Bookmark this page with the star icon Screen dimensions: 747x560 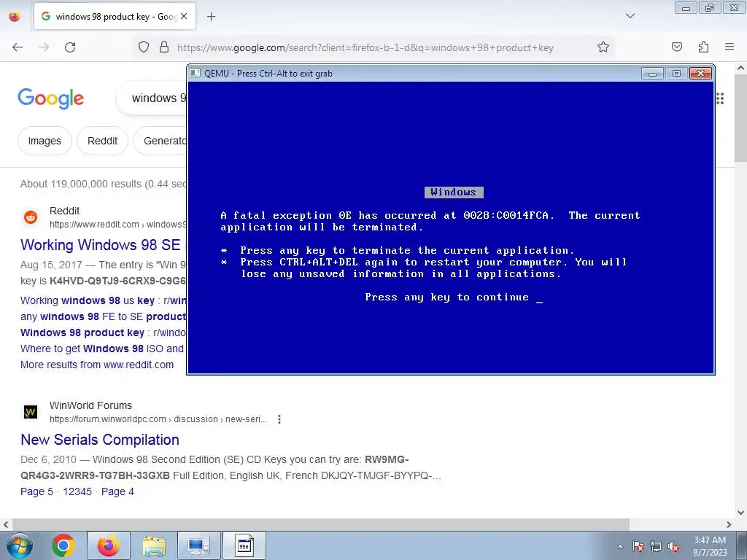603,47
